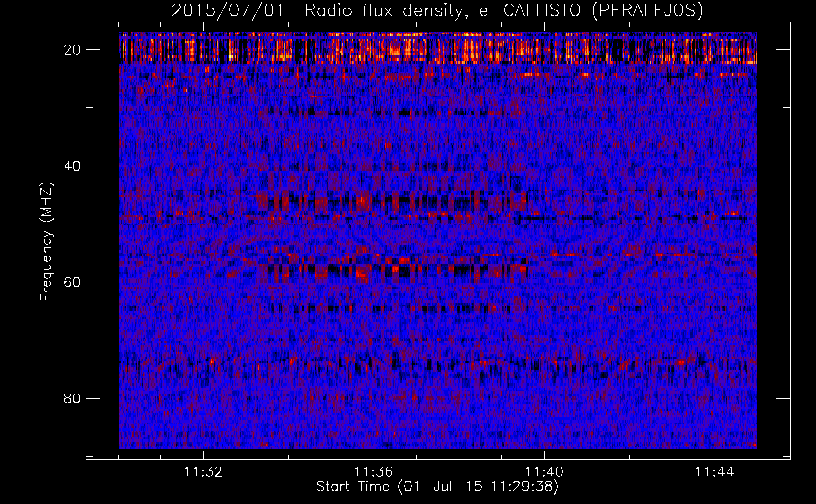The image size is (816, 504).
Task: Select the 40 frequency tick label
Action: 72,166
